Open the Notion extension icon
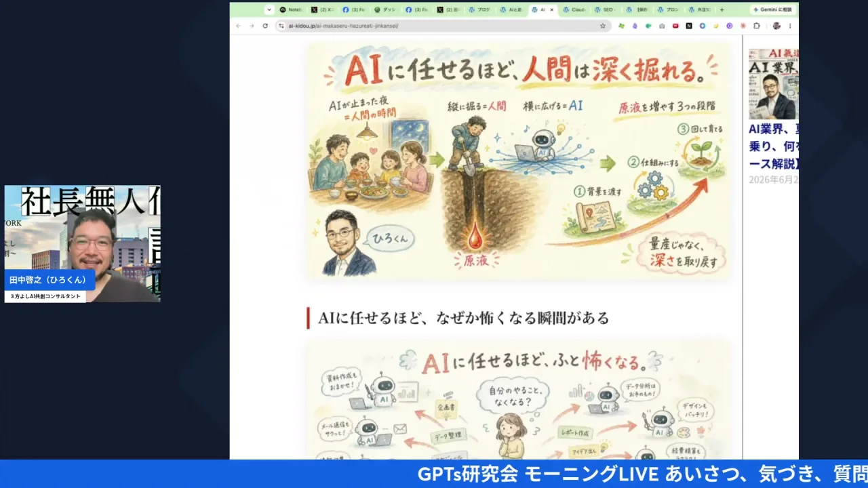The width and height of the screenshot is (868, 488). point(689,26)
